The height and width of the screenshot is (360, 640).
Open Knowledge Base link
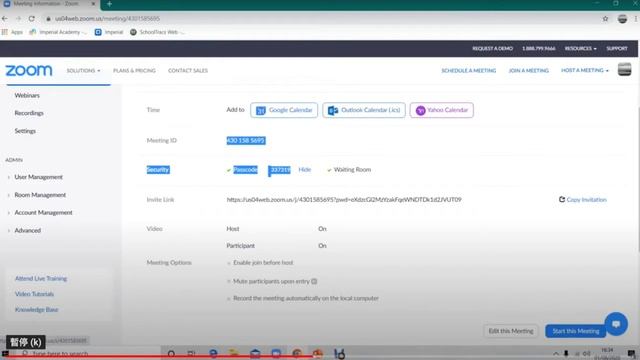36,309
